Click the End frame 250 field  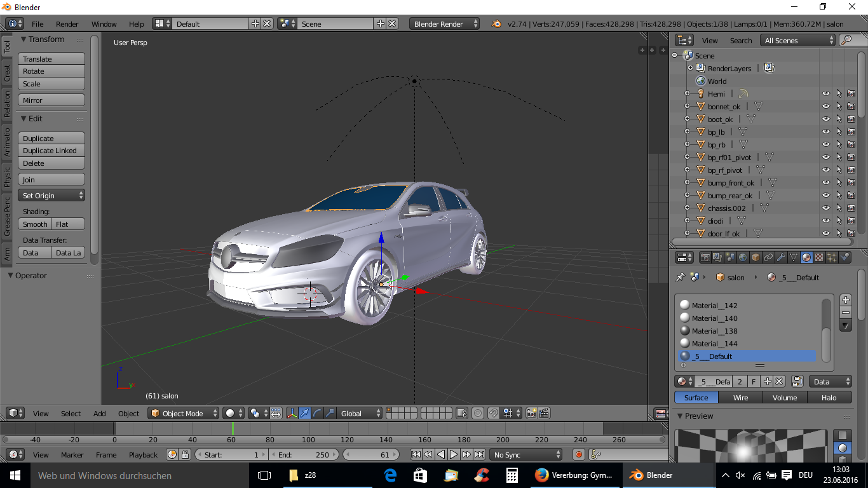tap(304, 454)
